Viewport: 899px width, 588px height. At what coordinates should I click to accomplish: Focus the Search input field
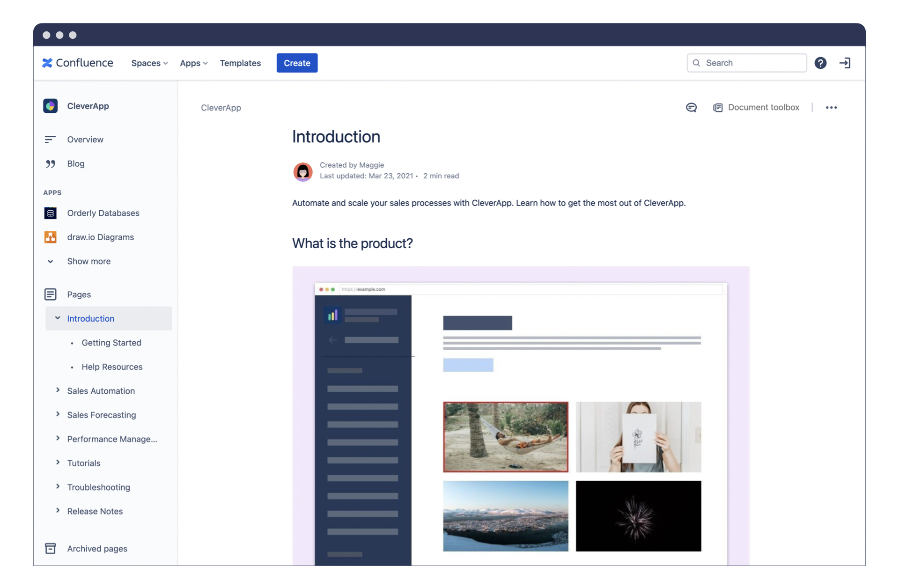[746, 63]
